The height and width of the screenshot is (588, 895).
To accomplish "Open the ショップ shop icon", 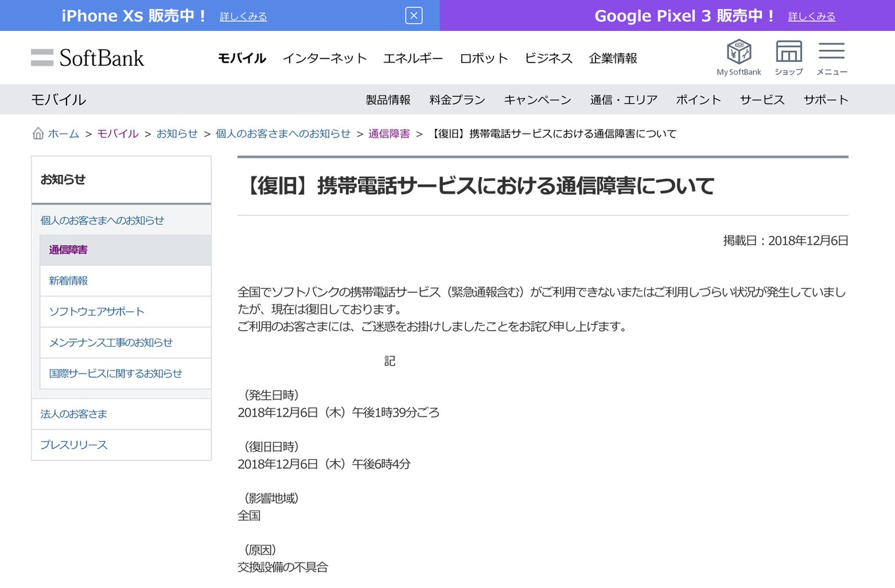I will coord(788,57).
